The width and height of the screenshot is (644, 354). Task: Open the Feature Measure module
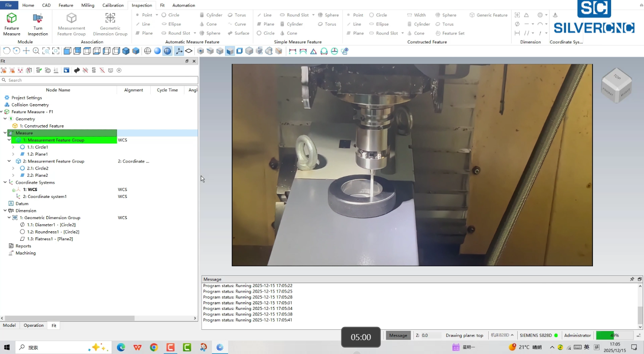[x=12, y=24]
